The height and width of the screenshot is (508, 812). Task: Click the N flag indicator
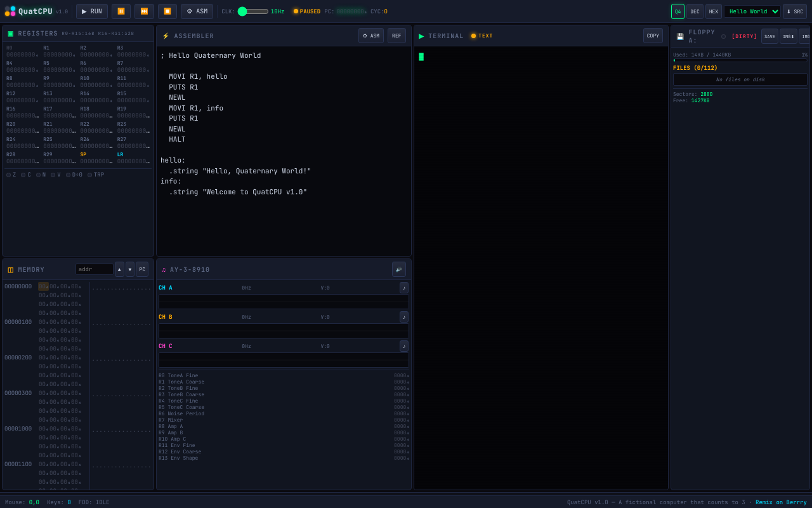pyautogui.click(x=41, y=175)
